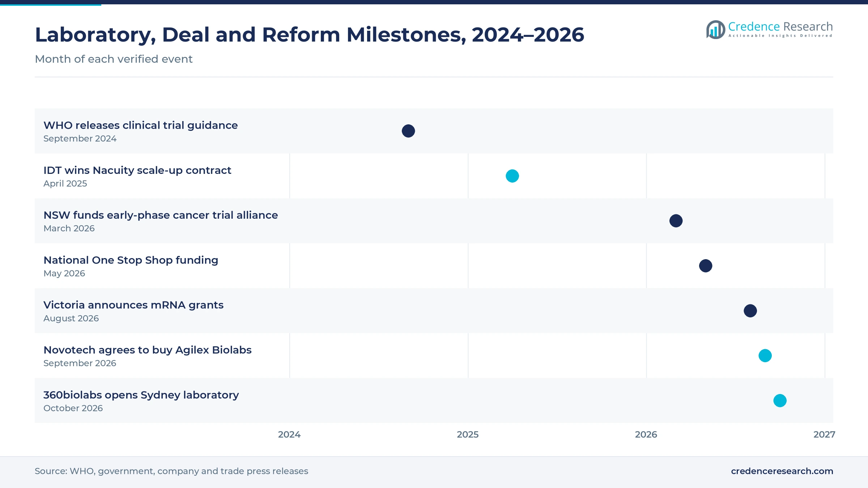The height and width of the screenshot is (488, 868).
Task: Select the Novotech Agilex Biolabs marker dot
Action: coord(765,356)
